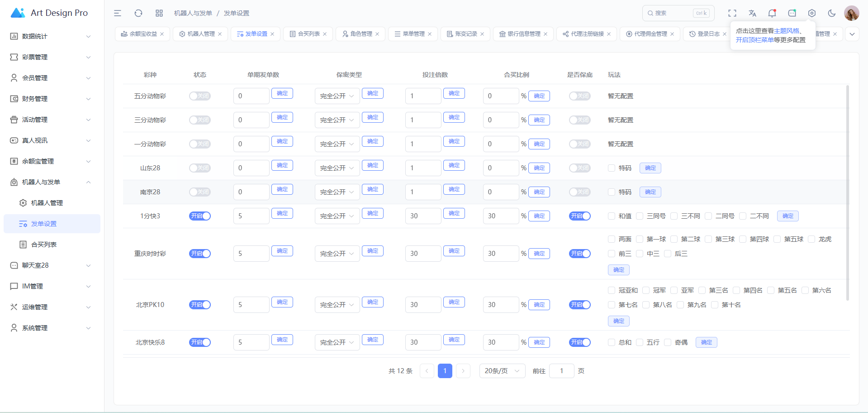
Task: Open the quick-access grid icon
Action: coord(159,13)
